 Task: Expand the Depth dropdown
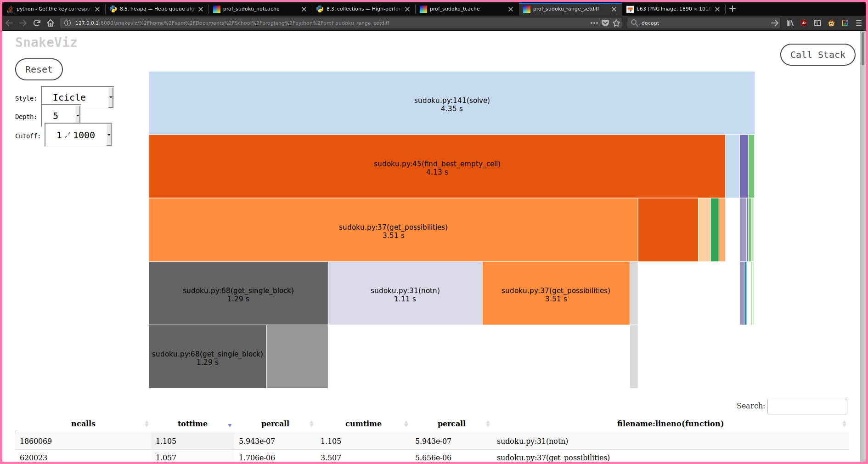(61, 116)
